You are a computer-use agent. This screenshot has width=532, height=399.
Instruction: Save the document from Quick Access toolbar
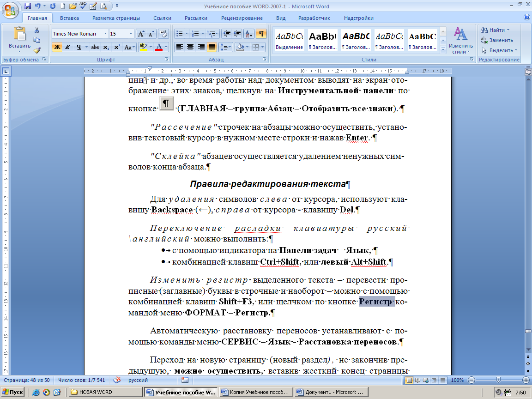click(x=28, y=6)
